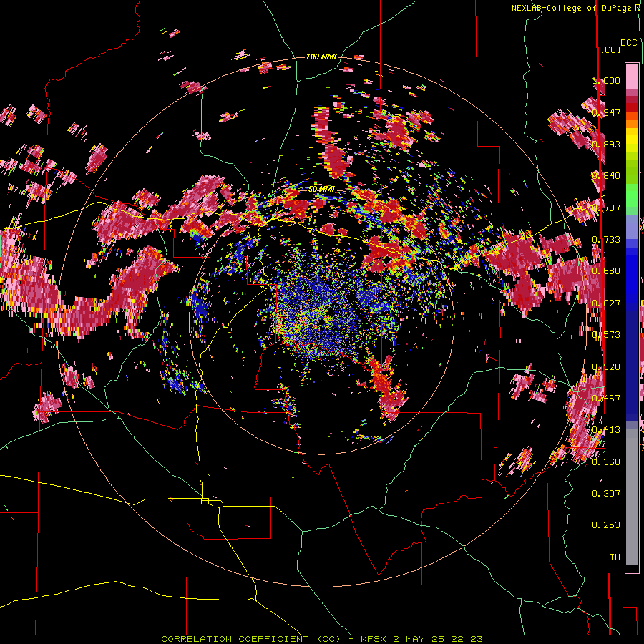Click the 50 NMI range ring label

click(321, 190)
